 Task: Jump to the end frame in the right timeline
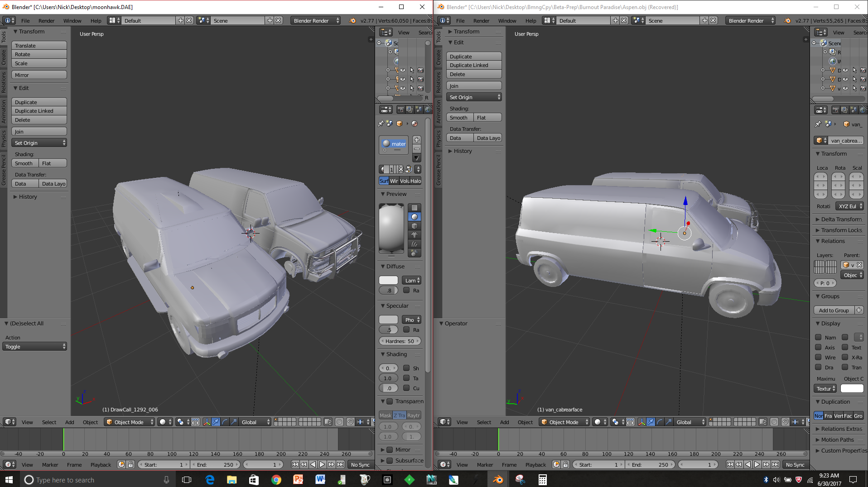click(776, 464)
